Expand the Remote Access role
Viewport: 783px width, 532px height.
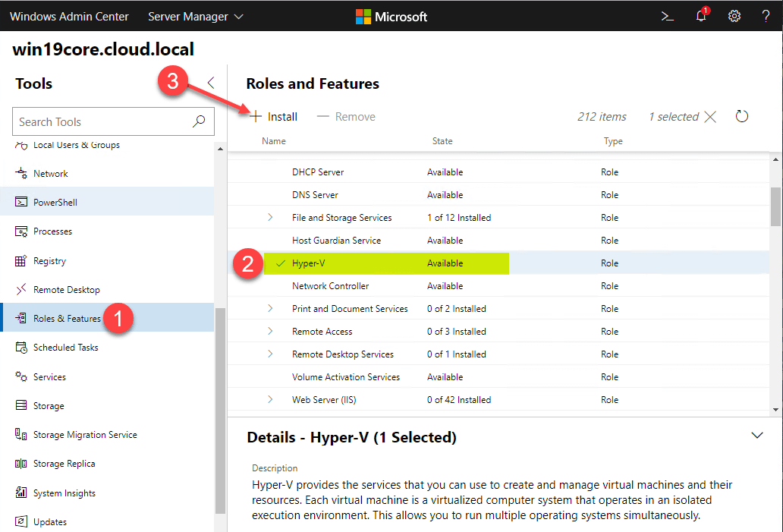[270, 331]
